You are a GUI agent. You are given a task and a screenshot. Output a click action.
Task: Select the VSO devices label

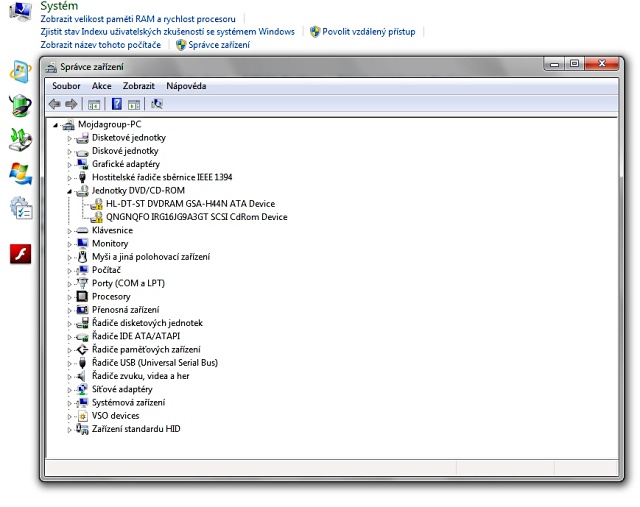[116, 416]
